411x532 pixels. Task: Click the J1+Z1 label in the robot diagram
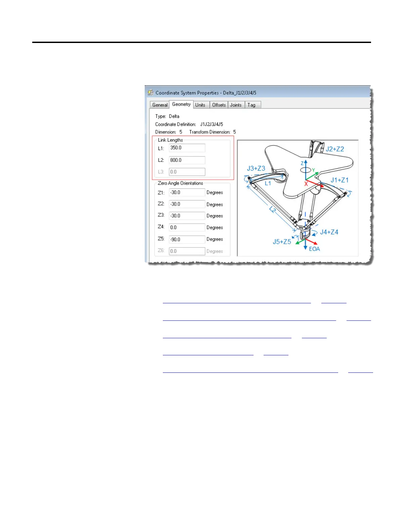click(x=339, y=180)
